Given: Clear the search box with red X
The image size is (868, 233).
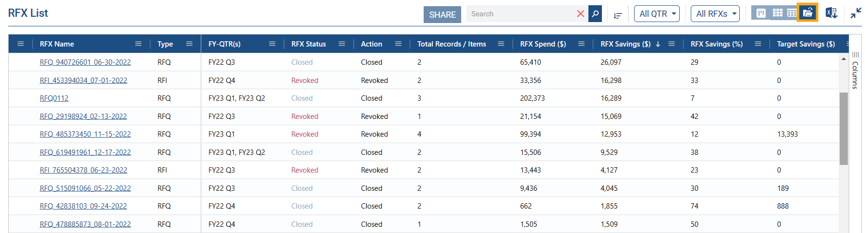Looking at the screenshot, I should click(x=580, y=14).
